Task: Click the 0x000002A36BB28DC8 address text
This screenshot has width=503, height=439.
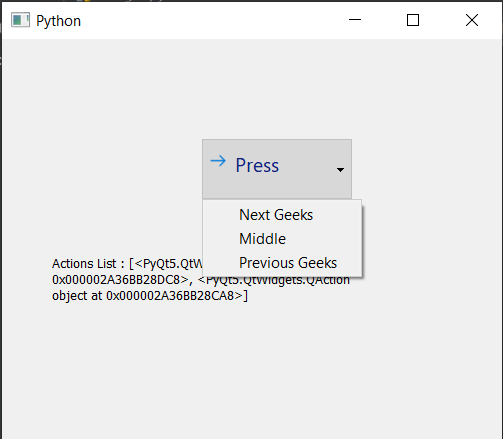Action: click(x=116, y=280)
